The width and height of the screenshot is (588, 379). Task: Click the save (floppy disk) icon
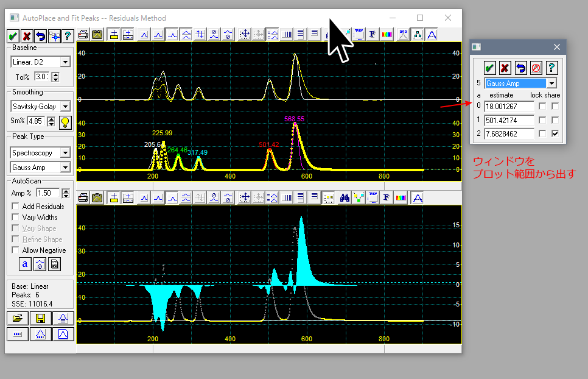click(40, 318)
